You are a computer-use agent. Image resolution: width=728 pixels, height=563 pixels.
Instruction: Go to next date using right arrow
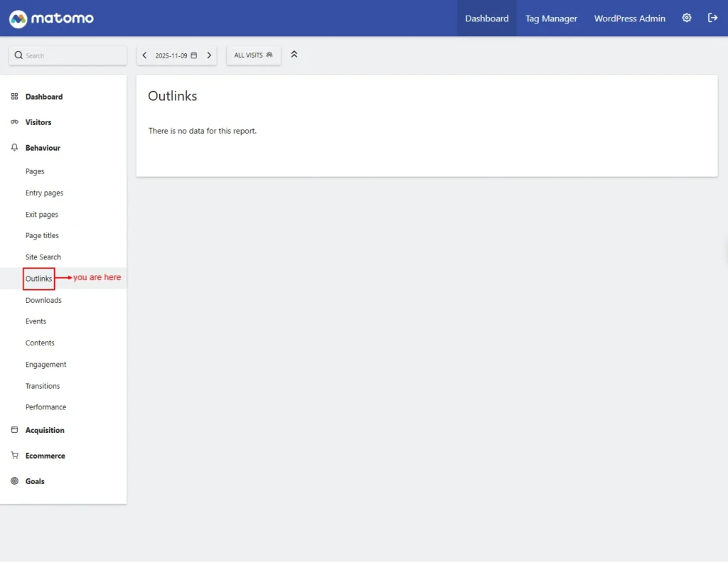209,55
